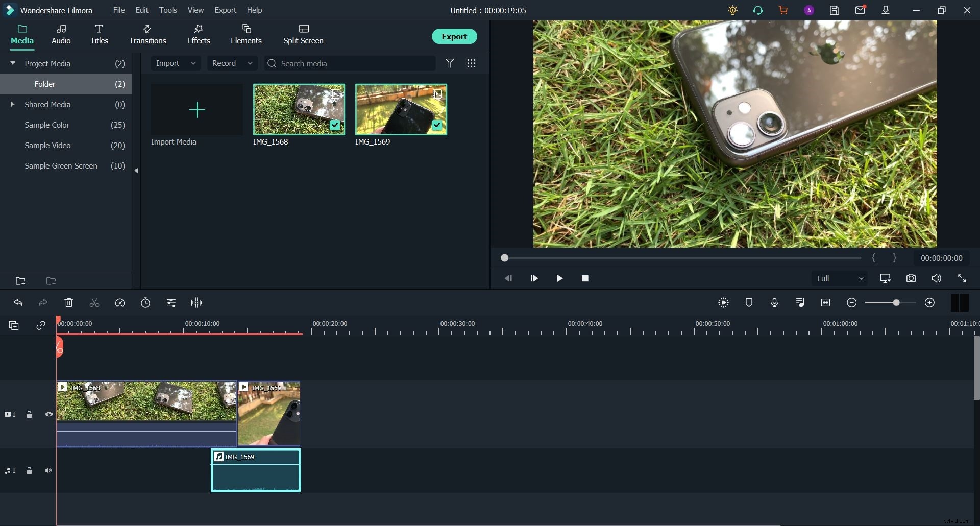Mute the audio track
Viewport: 980px width, 526px height.
tap(48, 470)
